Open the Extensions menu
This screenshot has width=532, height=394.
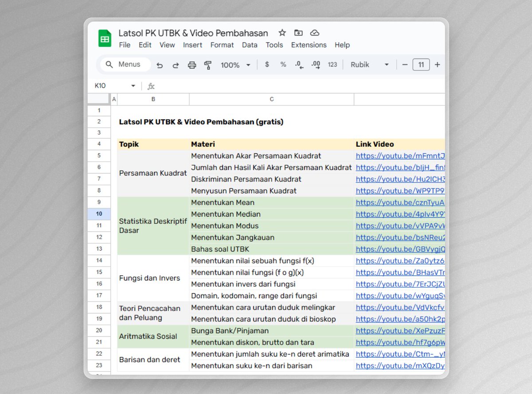[309, 45]
